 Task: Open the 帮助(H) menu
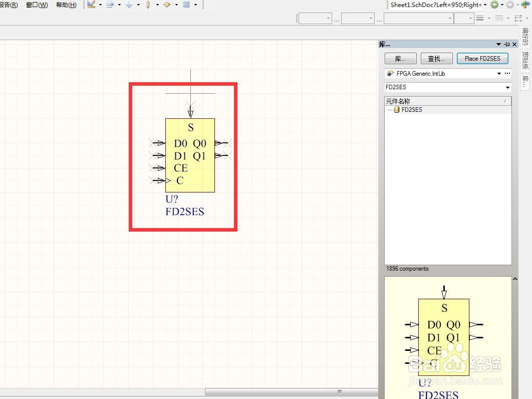(x=66, y=5)
